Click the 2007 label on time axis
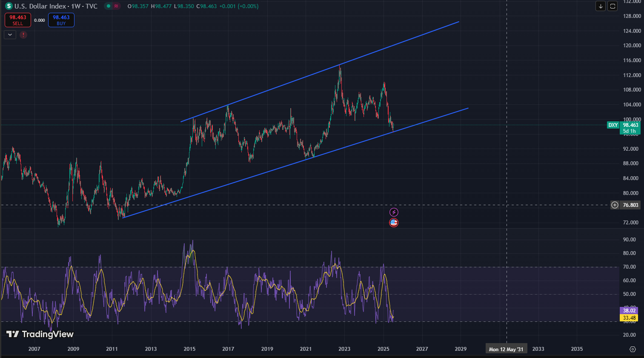644x358 pixels. [34, 349]
